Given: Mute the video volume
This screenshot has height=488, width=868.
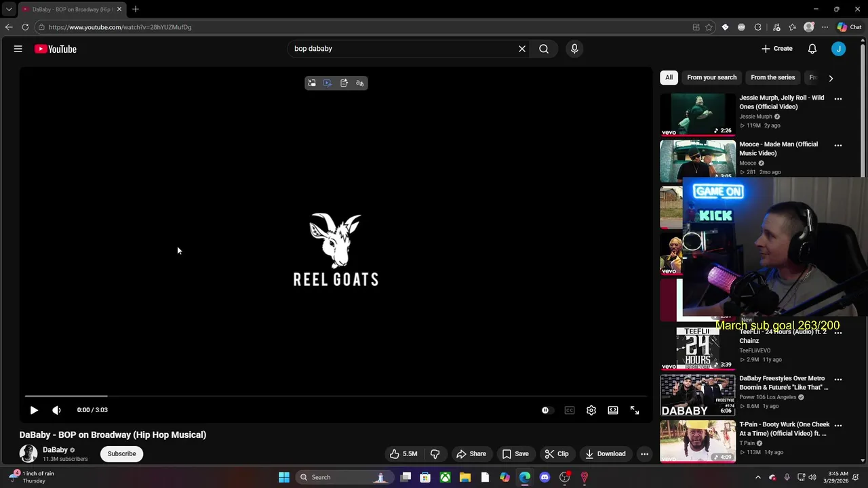Looking at the screenshot, I should (x=56, y=410).
